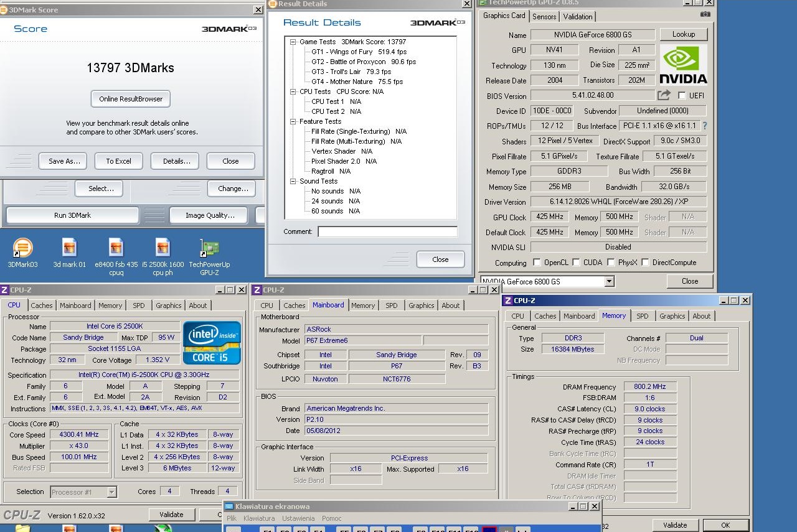Click the GPU name field 'NVIDIA GeForce 6800 GS'
This screenshot has height=532, width=797.
593,35
